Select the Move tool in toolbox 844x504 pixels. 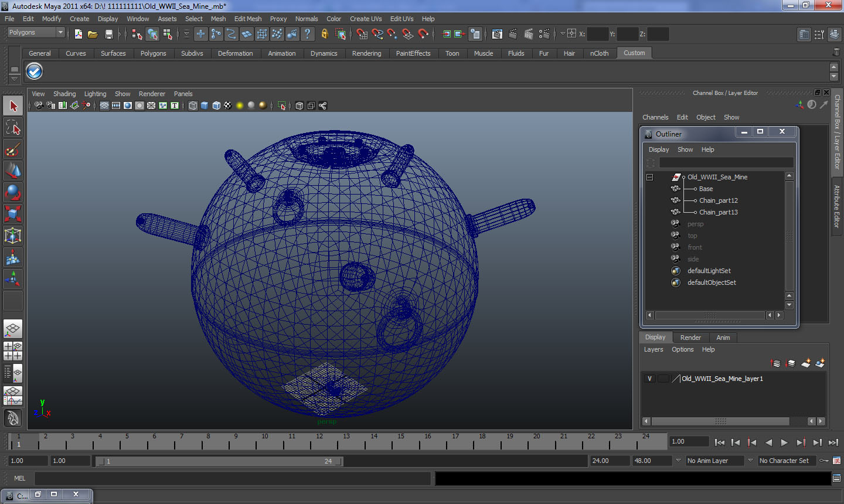click(x=13, y=171)
